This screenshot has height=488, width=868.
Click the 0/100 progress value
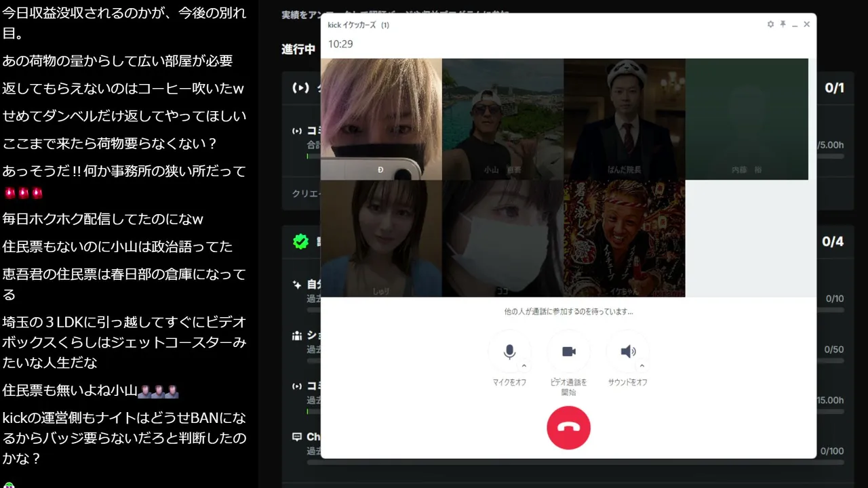[832, 451]
